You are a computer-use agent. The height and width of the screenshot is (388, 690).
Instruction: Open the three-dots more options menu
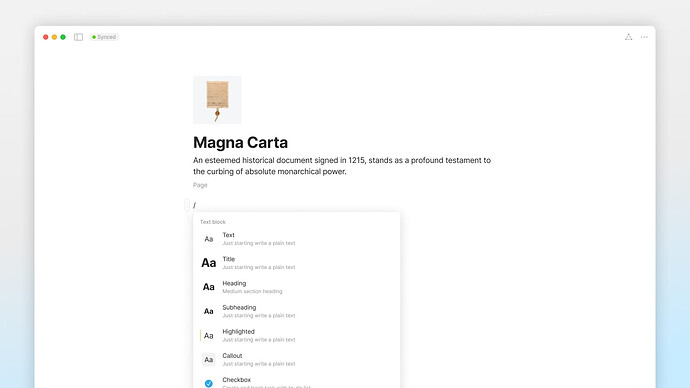pos(644,37)
